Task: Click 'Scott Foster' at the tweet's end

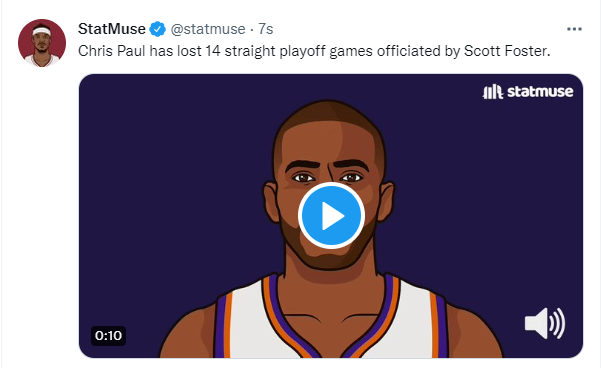Action: (507, 51)
